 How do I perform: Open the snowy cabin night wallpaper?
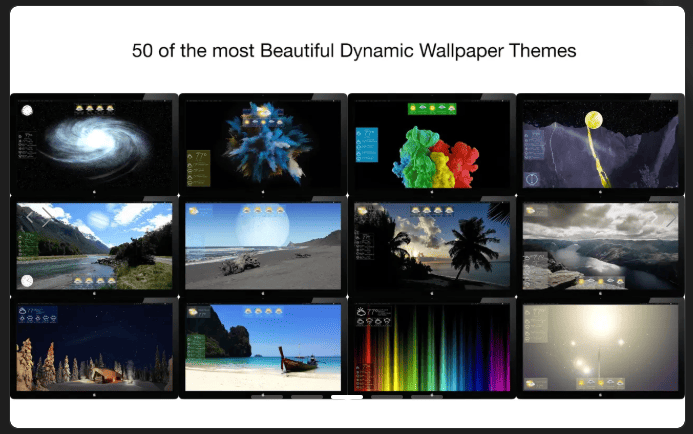(x=94, y=348)
